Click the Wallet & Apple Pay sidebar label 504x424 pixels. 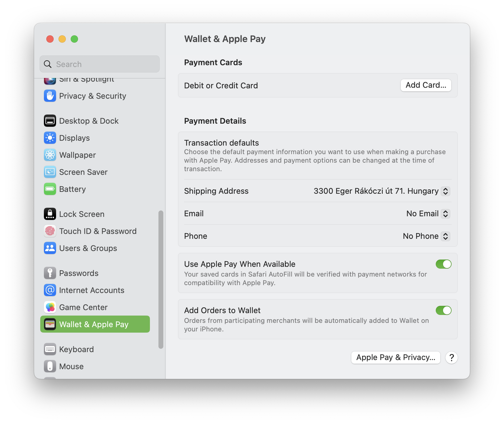(94, 324)
